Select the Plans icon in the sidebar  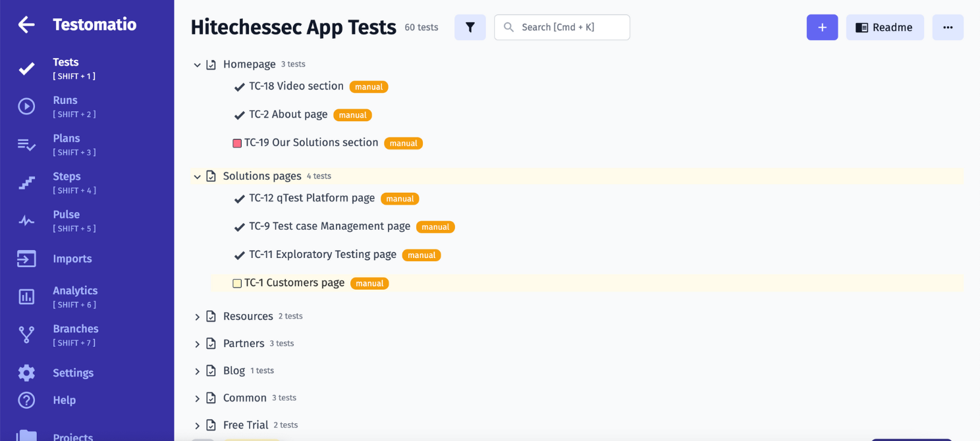26,144
